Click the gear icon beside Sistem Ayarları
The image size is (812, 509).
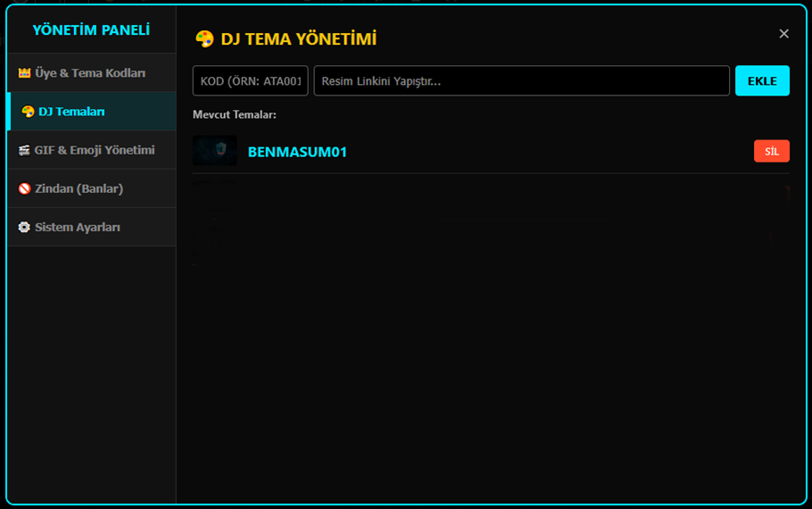pyautogui.click(x=24, y=227)
